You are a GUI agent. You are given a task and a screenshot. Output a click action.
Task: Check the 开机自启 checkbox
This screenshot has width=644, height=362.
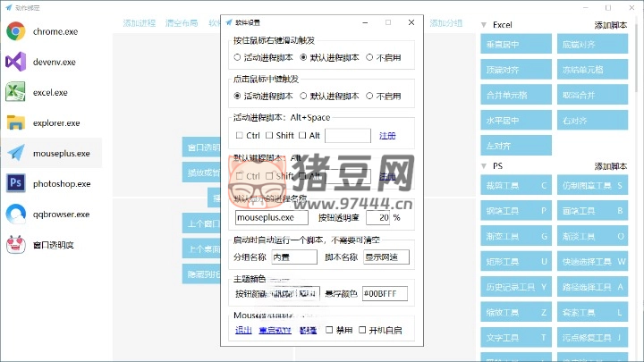click(x=362, y=330)
